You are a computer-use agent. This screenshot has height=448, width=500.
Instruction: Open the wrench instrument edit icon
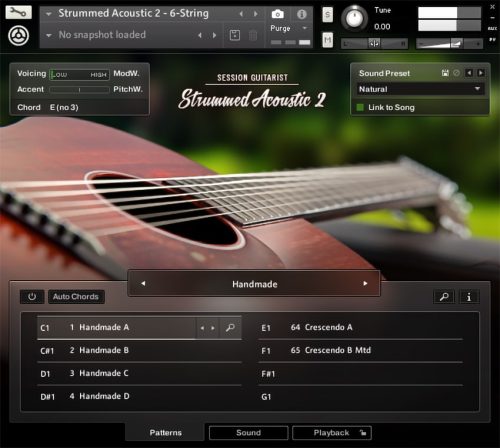click(18, 13)
